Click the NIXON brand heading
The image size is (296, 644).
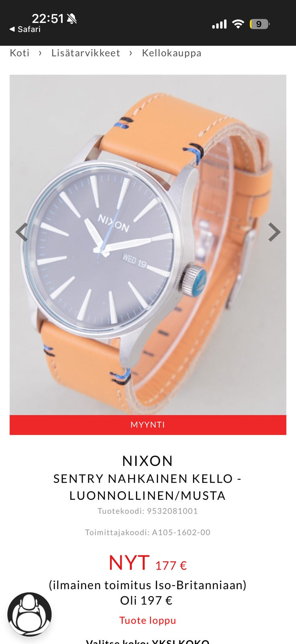point(148,461)
